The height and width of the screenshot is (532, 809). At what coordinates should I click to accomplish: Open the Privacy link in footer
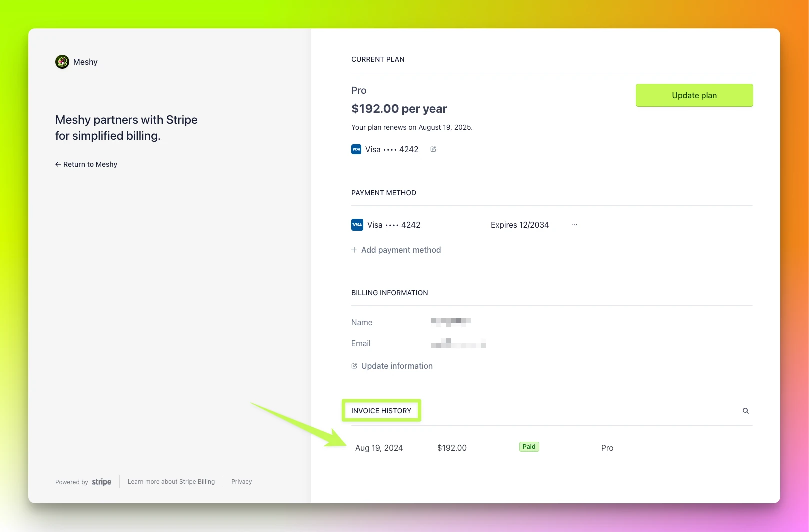pos(242,482)
